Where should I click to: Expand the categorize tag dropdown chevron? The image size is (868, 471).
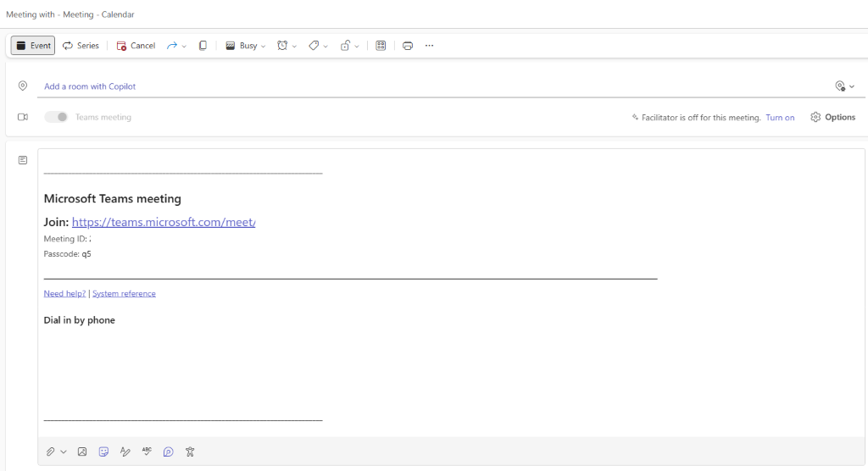(x=325, y=46)
